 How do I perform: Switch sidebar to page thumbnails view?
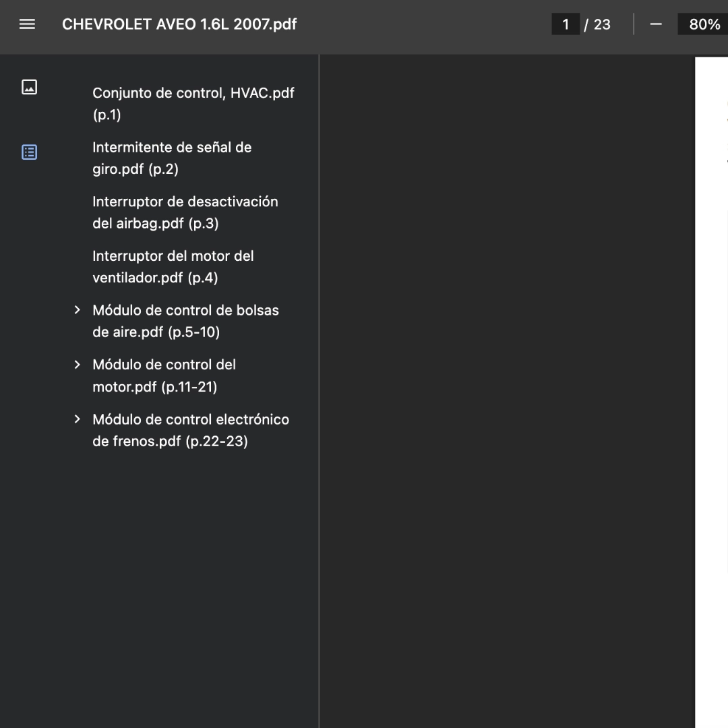click(29, 87)
